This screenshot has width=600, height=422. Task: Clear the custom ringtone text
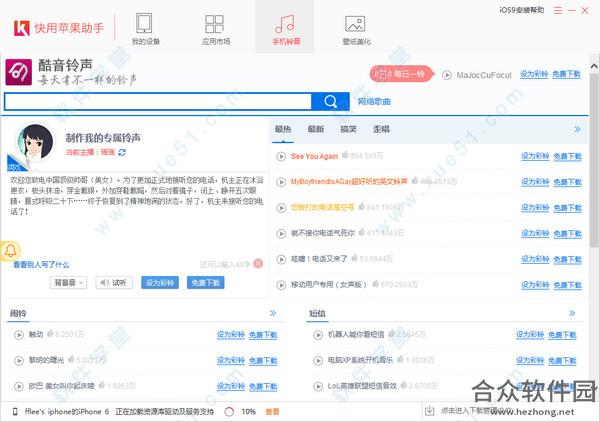point(258,264)
